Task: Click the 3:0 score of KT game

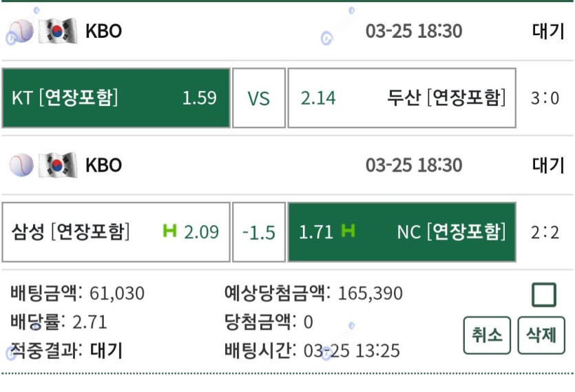Action: click(x=545, y=99)
